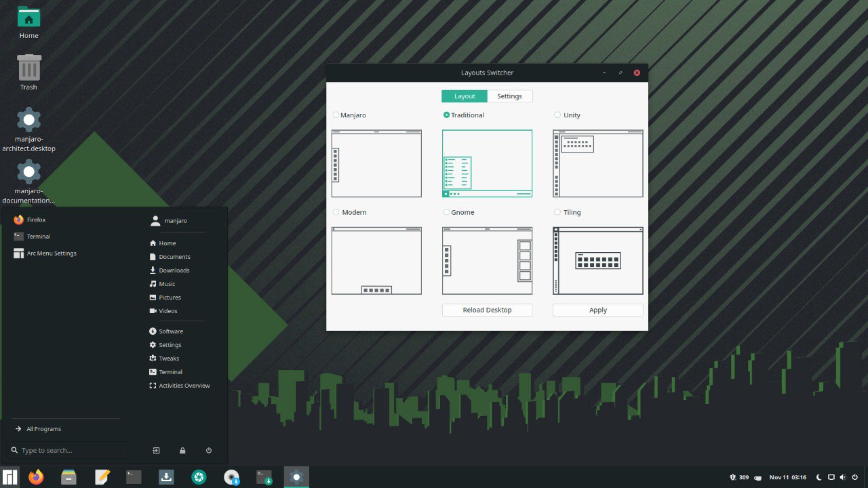
Task: Close the Layouts Switcher window
Action: 637,73
